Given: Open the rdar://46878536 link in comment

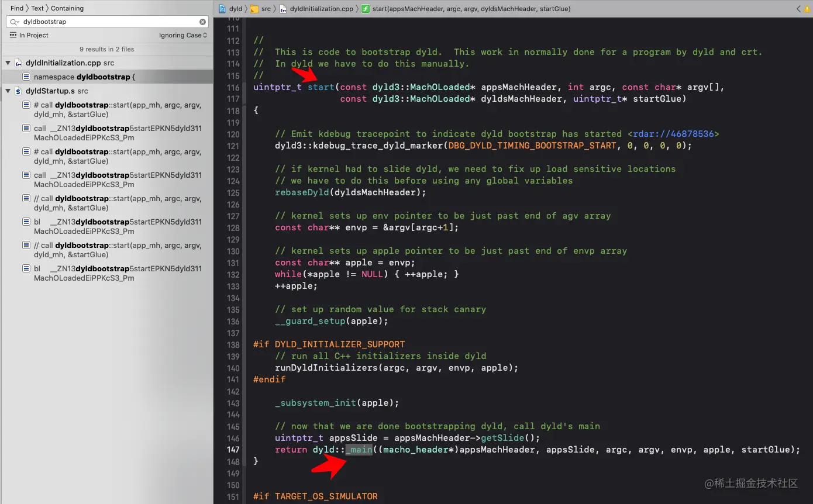Looking at the screenshot, I should (673, 134).
